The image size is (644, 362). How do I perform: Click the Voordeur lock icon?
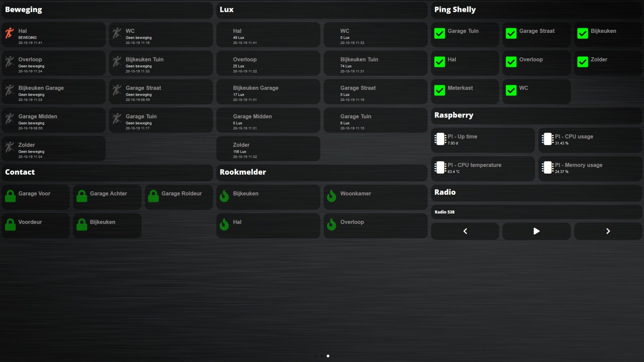pos(10,224)
